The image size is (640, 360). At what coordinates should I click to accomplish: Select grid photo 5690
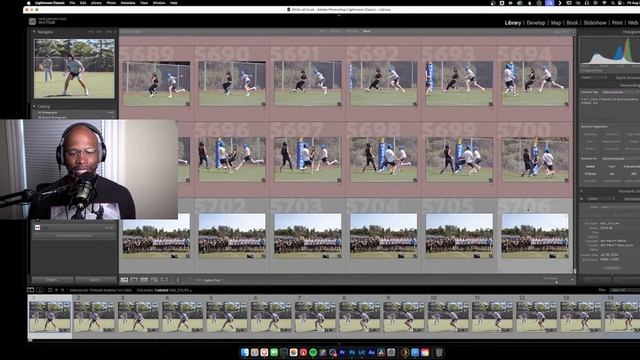232,83
